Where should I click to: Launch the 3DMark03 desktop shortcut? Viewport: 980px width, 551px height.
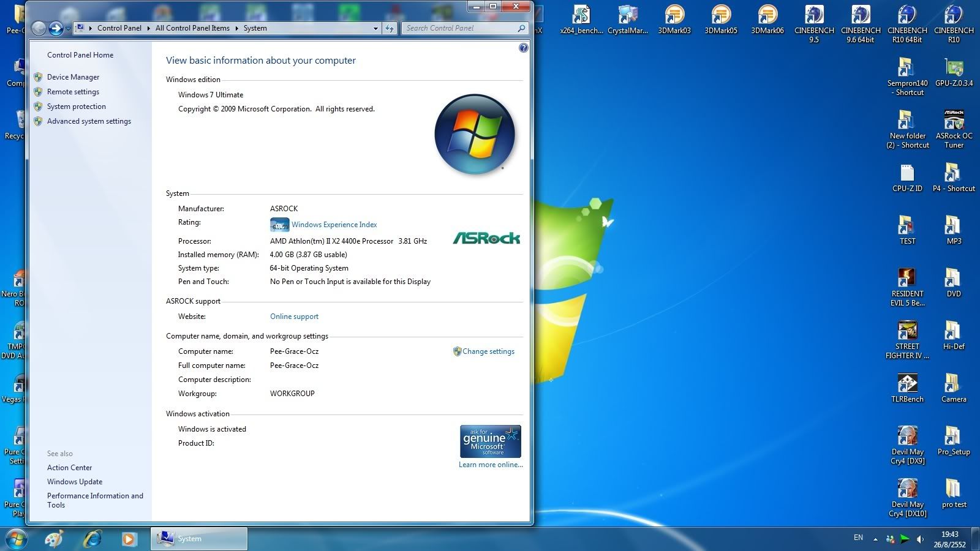point(674,20)
